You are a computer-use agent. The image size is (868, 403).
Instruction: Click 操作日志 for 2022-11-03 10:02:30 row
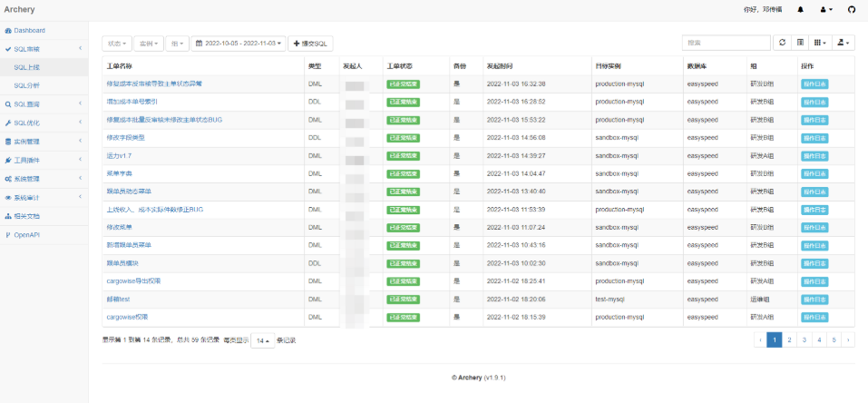point(814,263)
